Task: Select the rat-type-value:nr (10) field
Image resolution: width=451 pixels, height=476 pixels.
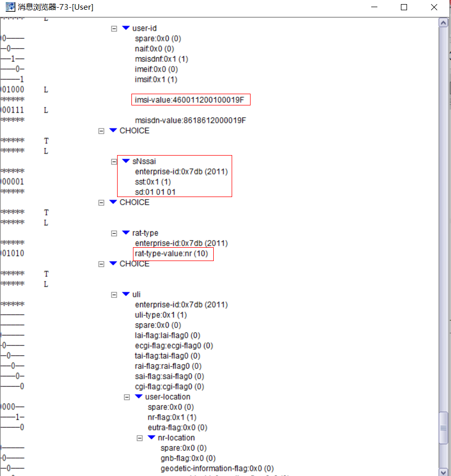Action: point(173,253)
